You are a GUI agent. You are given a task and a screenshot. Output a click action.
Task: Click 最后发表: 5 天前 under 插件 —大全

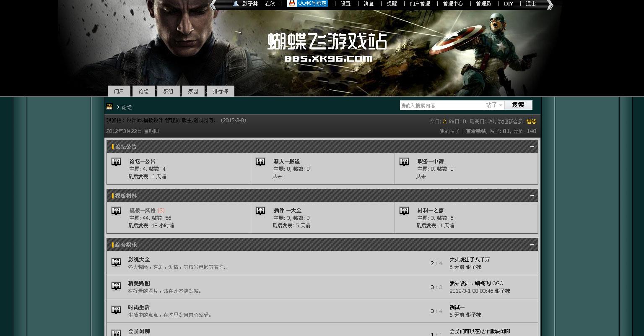(291, 226)
